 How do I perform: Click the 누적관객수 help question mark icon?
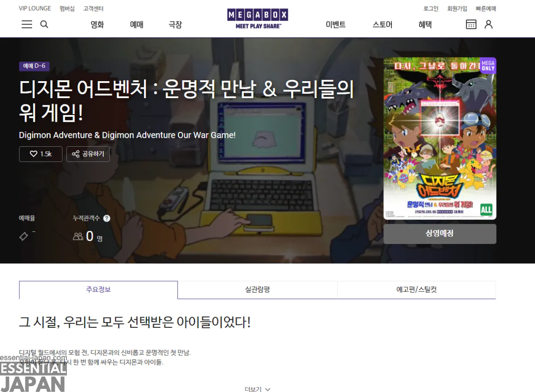click(107, 219)
